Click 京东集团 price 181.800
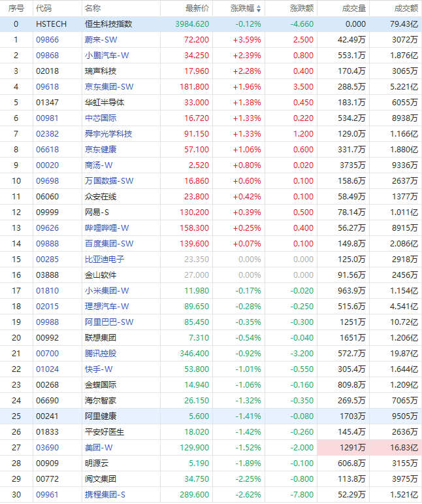This screenshot has height=504, width=422. click(194, 87)
